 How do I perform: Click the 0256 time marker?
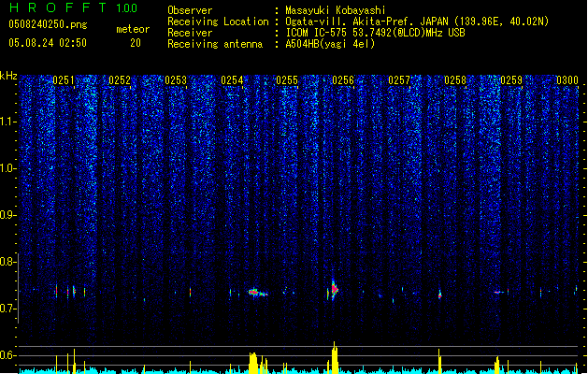pos(343,80)
